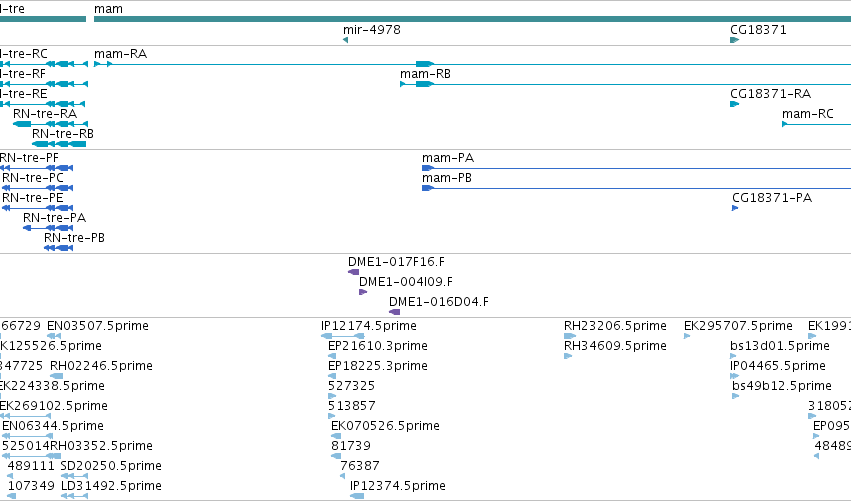Select the mam-RC transcript start arrow
The height and width of the screenshot is (501, 851).
784,124
